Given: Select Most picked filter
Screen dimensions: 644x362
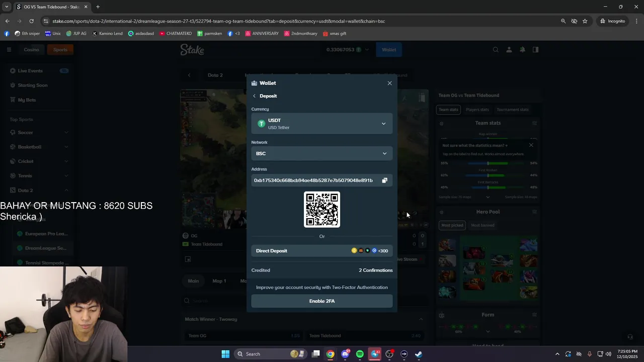Looking at the screenshot, I should point(452,225).
